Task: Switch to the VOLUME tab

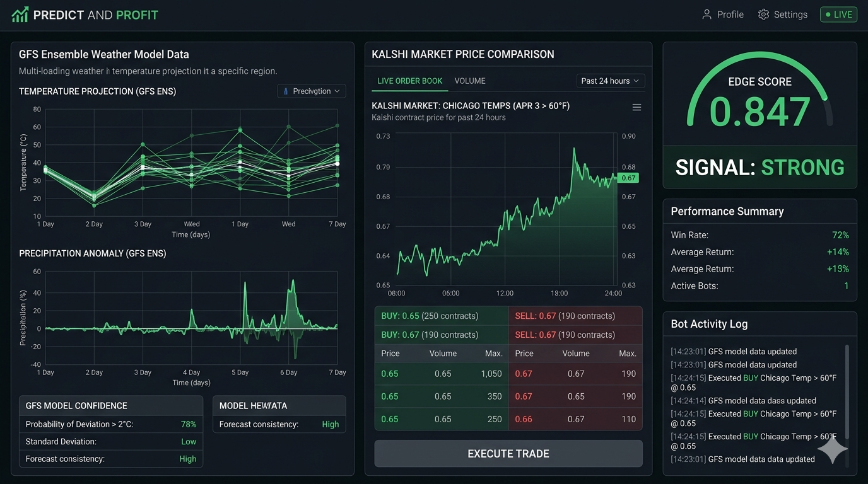Action: 470,81
